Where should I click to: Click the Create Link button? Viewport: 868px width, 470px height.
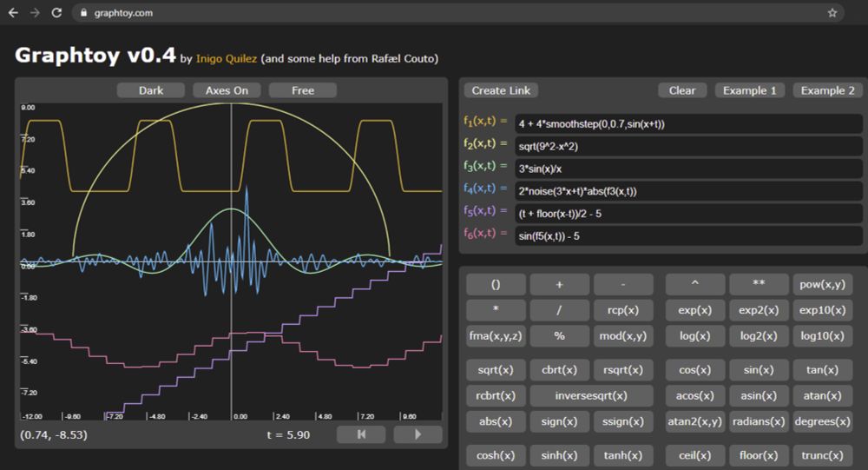501,90
